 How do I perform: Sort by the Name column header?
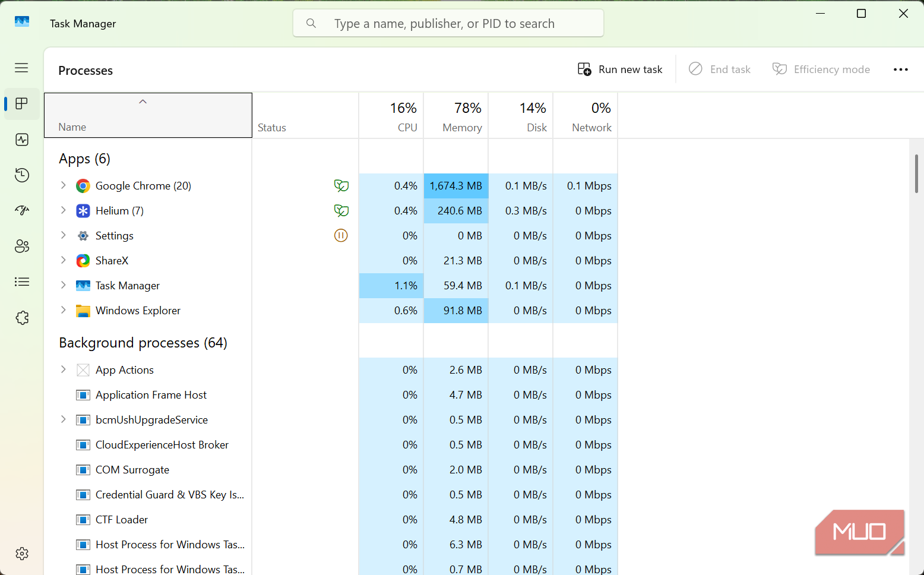click(x=148, y=115)
